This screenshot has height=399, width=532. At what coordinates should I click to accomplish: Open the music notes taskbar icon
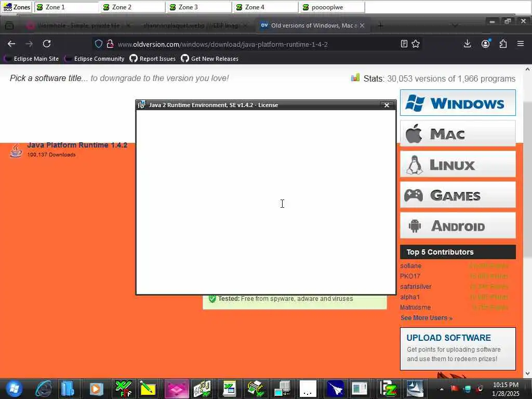(203, 389)
